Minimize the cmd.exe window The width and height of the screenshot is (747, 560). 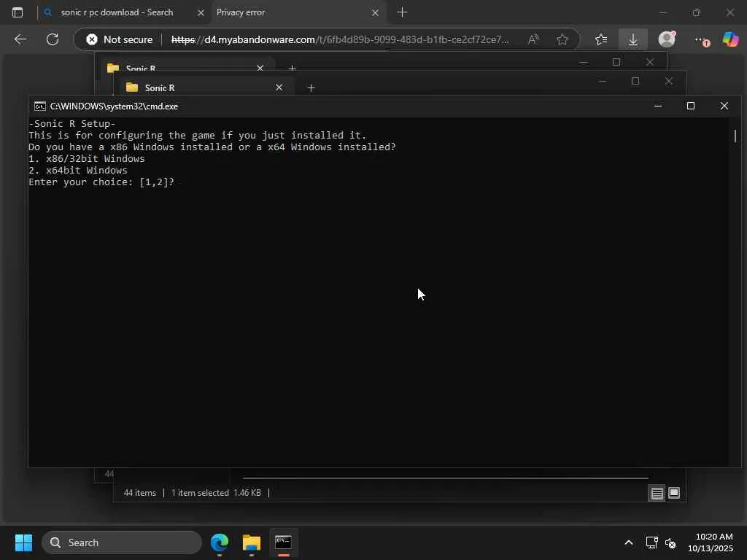658,106
